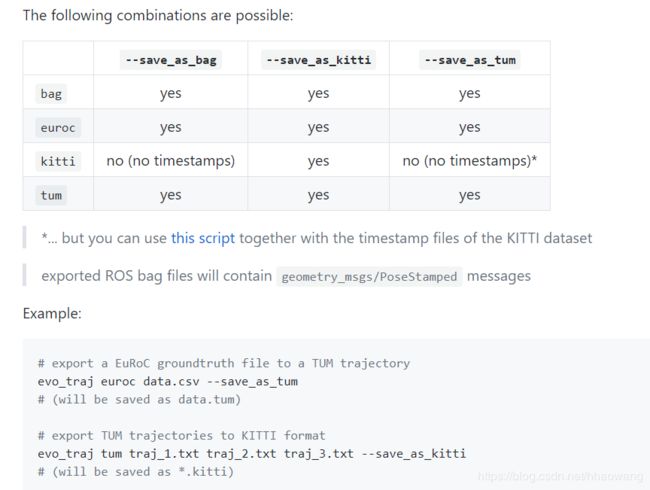Select the bag row label
The height and width of the screenshot is (490, 650).
tap(51, 94)
